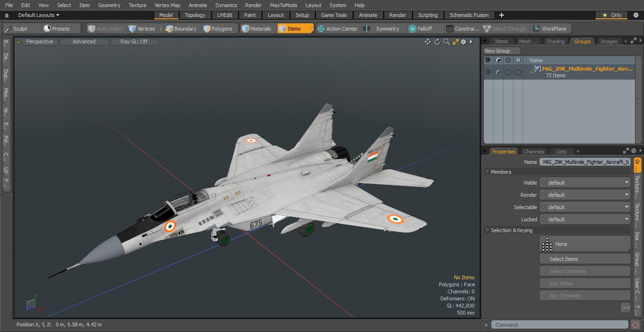Add a new layout tab with plus
Viewport: 644px width, 332px height.
pos(501,15)
